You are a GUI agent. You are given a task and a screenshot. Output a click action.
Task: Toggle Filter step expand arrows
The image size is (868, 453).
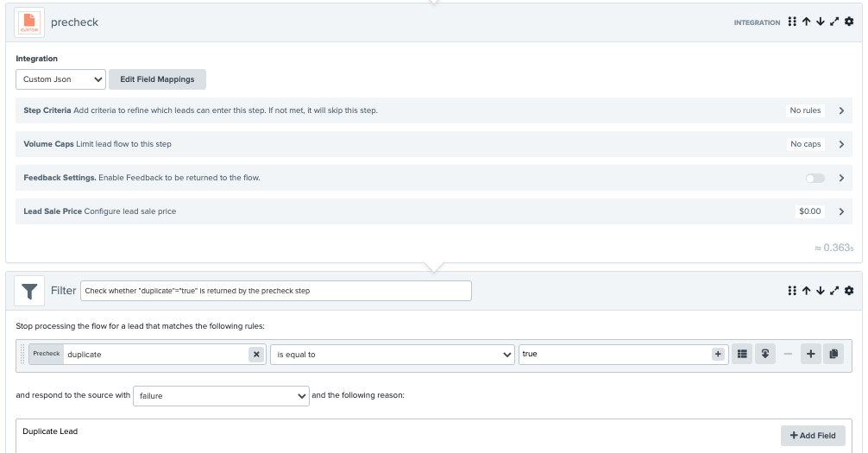834,291
